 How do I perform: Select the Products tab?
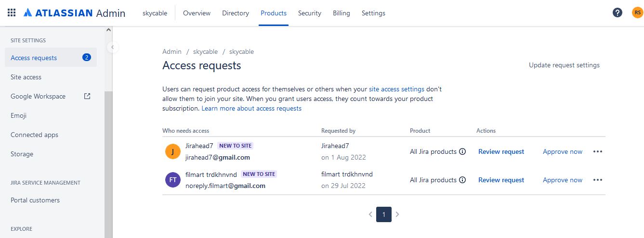[274, 13]
